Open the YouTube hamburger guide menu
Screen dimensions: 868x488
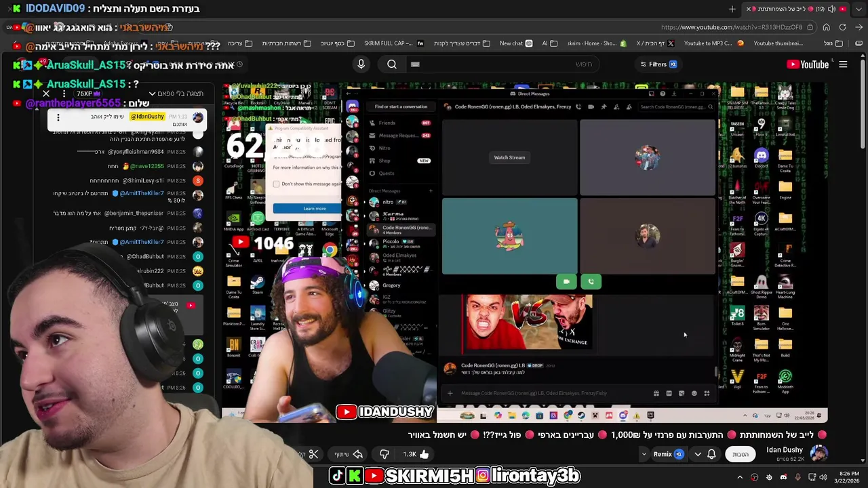click(x=843, y=64)
